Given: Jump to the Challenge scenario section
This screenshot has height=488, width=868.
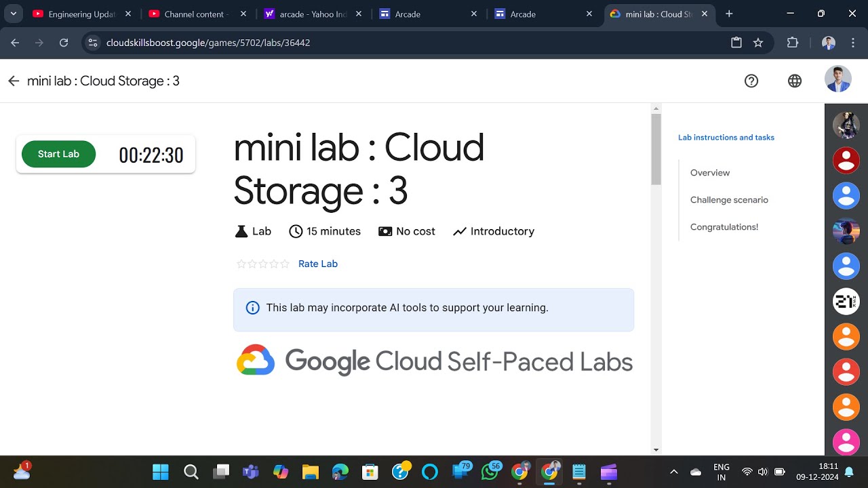Looking at the screenshot, I should 729,200.
